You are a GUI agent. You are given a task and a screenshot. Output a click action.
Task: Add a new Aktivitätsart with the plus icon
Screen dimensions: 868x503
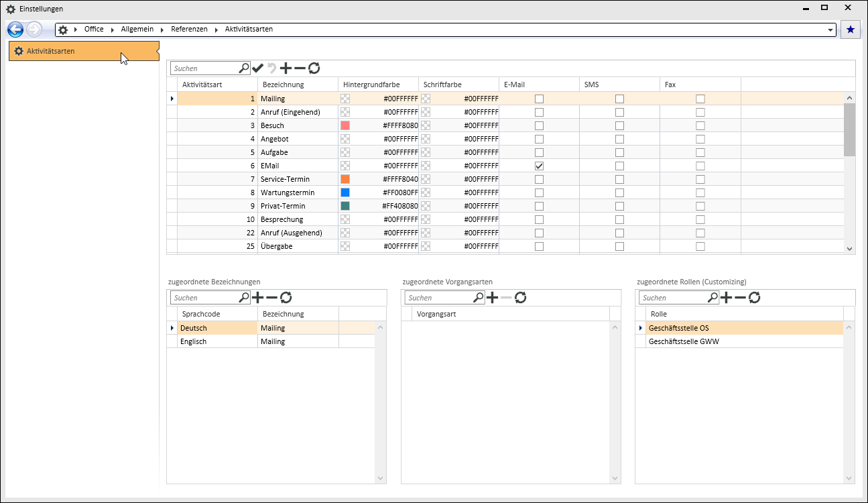pos(286,68)
